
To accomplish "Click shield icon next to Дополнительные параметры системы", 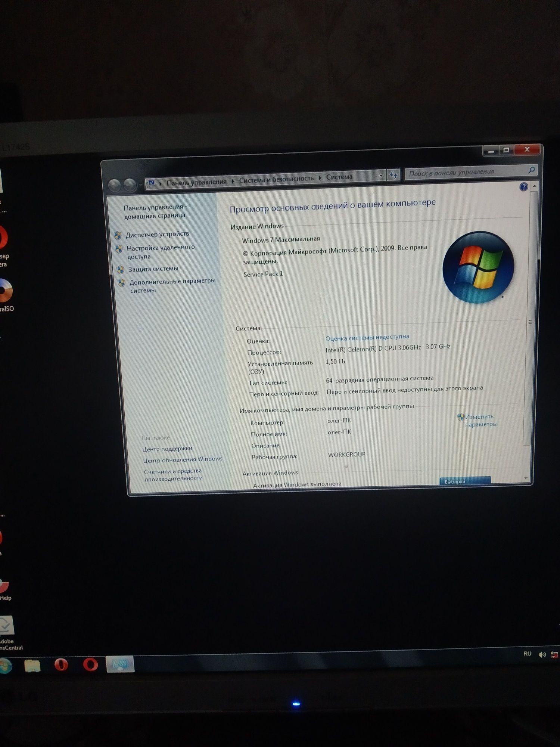I will click(121, 282).
